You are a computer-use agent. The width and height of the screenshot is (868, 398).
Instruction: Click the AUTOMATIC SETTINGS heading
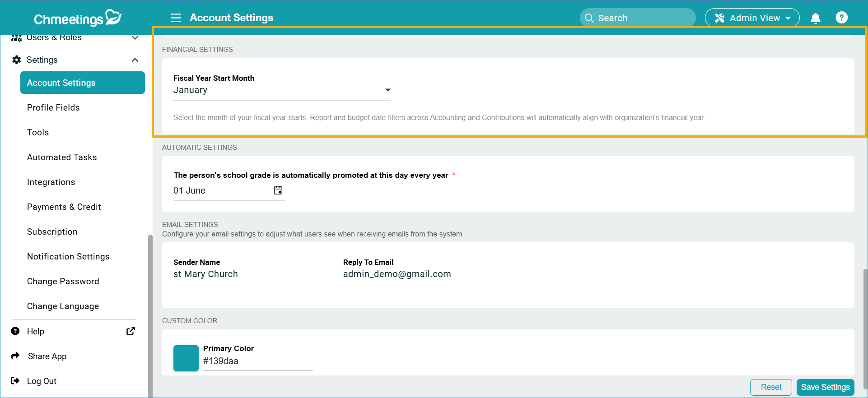point(200,148)
